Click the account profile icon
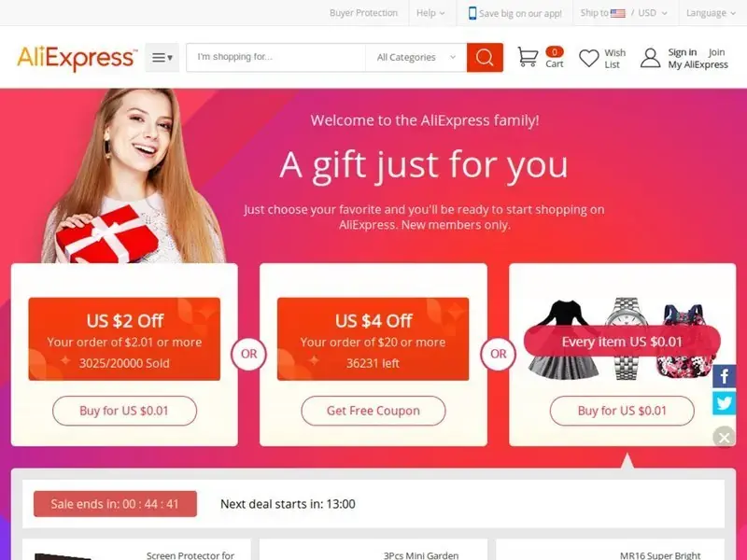Viewport: 747px width, 560px height. coord(650,58)
